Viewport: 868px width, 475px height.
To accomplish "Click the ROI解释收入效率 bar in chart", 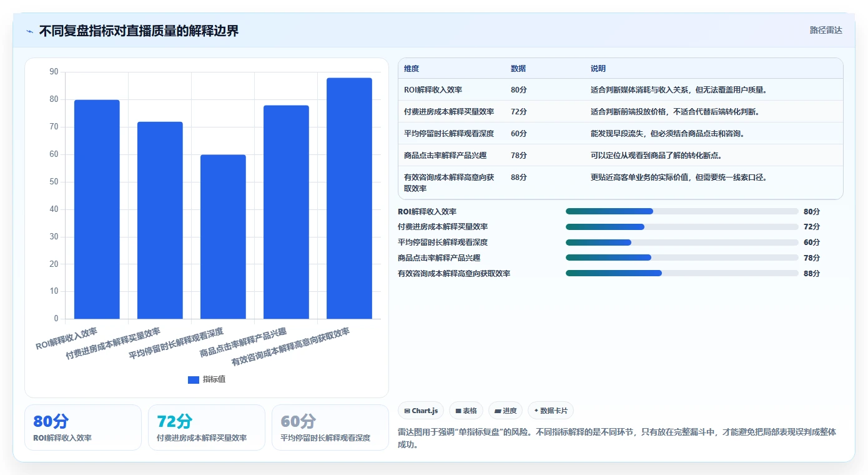I will point(97,209).
